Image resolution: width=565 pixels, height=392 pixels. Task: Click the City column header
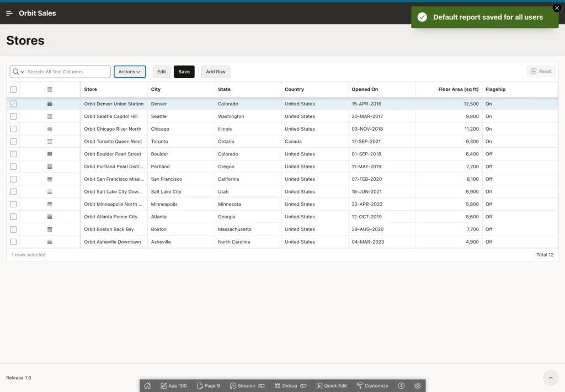tap(181, 89)
